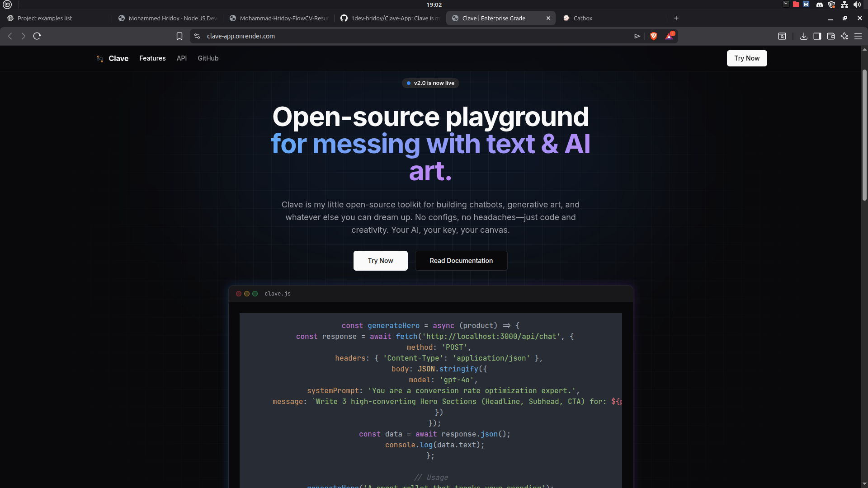Open the Leo AI sparkle icon

(844, 36)
